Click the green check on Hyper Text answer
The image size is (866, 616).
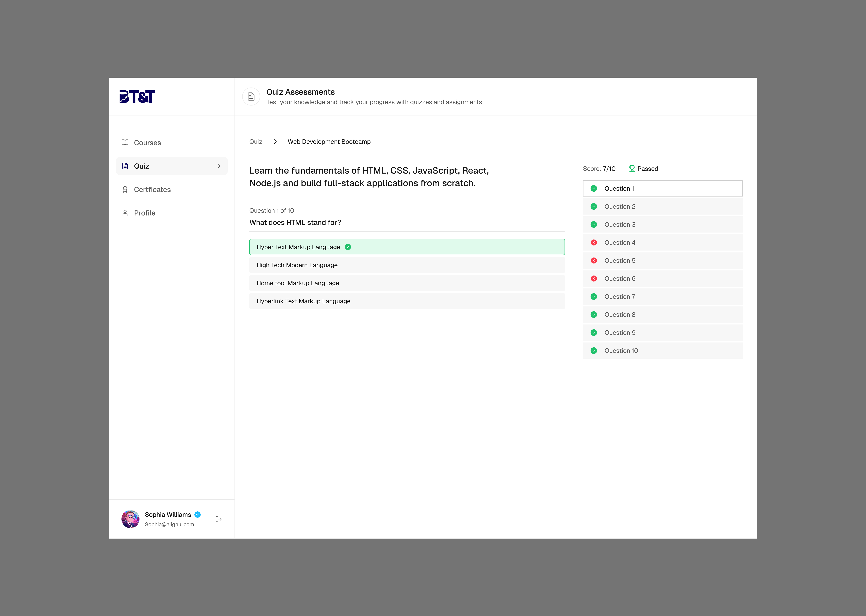(x=348, y=247)
